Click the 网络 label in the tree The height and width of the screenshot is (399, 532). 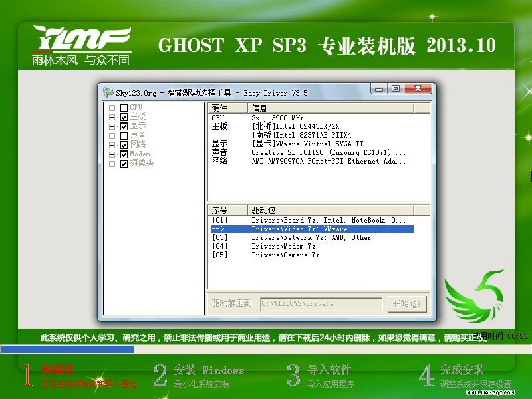(138, 144)
